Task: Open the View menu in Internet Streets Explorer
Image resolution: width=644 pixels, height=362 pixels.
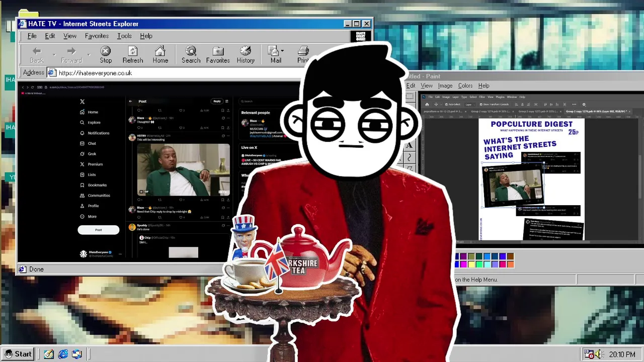Action: [70, 36]
